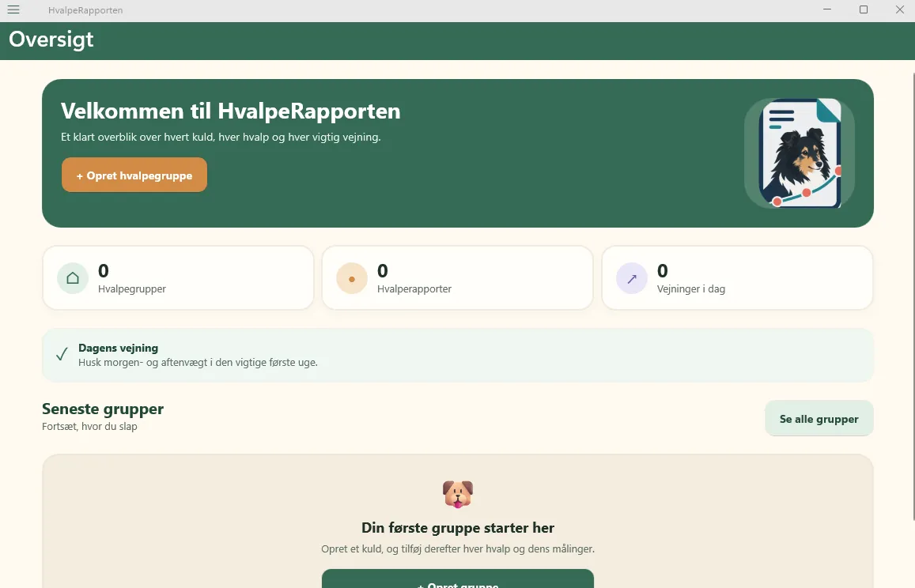
Task: Click the 'Et klart overblik' subtitle text
Action: (x=221, y=137)
